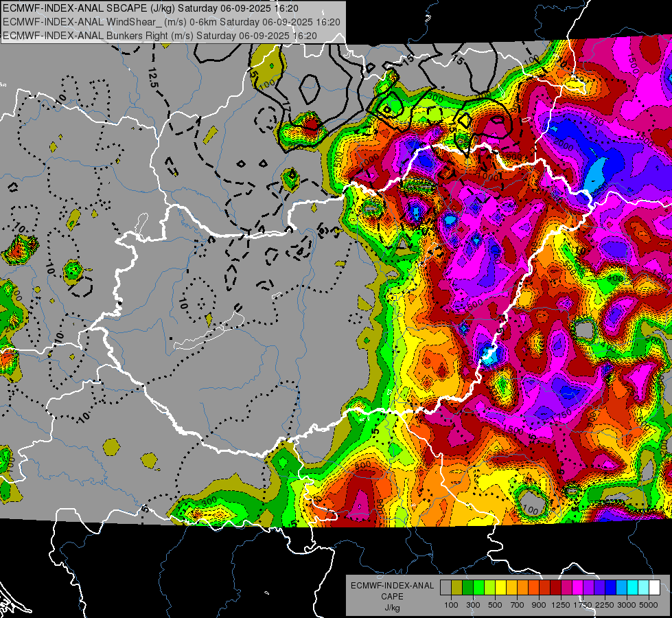Screen dimensions: 672x618
Task: Click the WindShear 0-6km title line
Action: point(172,22)
